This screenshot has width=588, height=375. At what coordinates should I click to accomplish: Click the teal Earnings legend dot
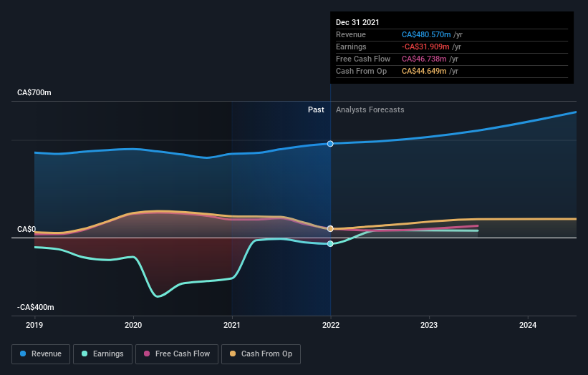coord(85,354)
